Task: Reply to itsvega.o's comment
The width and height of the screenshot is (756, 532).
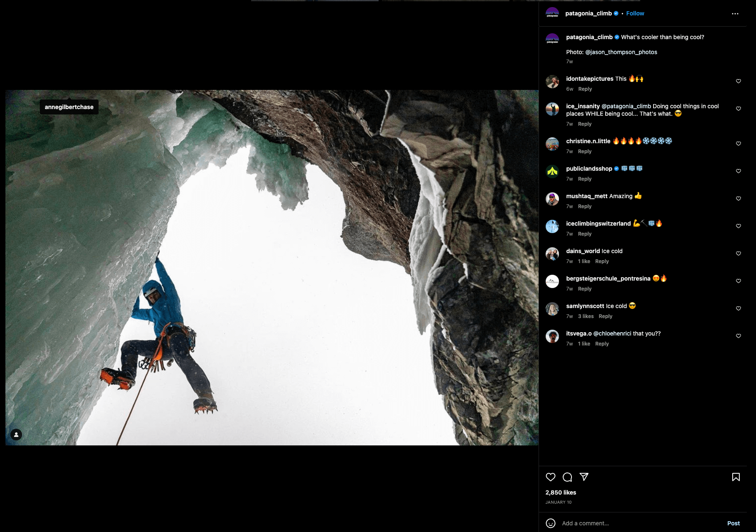Action: (x=602, y=344)
